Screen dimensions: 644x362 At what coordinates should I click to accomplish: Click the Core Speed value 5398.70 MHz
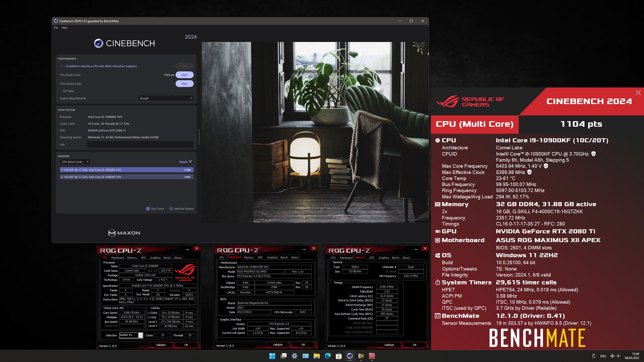click(x=132, y=313)
